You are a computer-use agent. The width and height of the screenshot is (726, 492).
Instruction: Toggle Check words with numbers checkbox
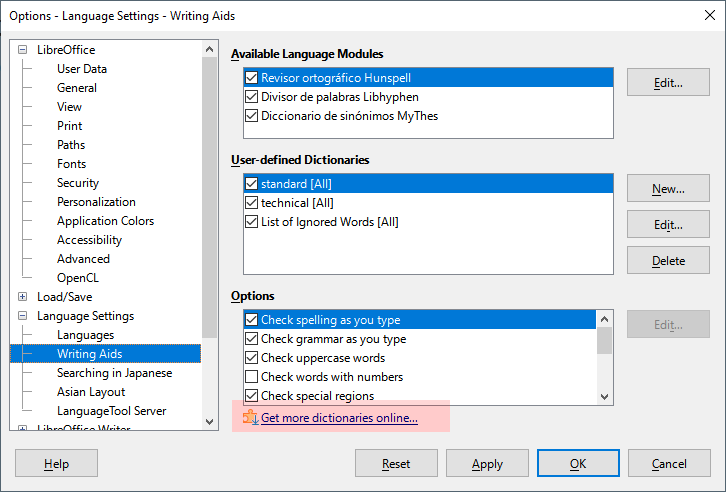251,377
